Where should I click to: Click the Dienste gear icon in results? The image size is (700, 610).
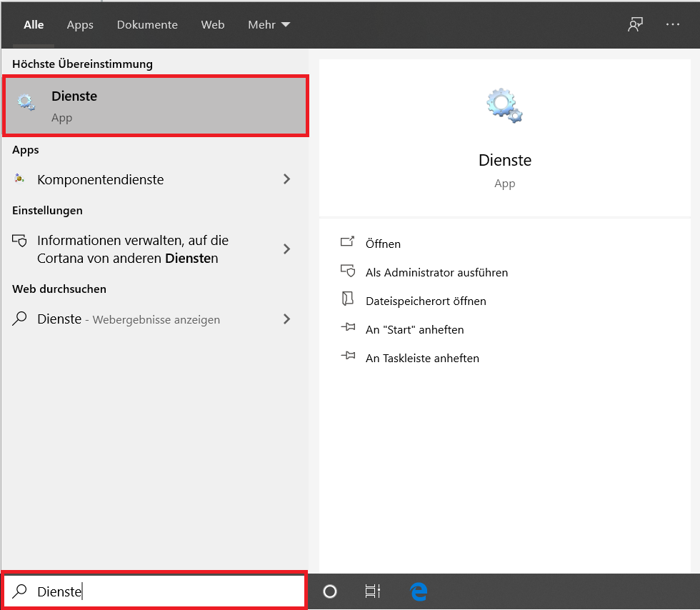point(26,103)
